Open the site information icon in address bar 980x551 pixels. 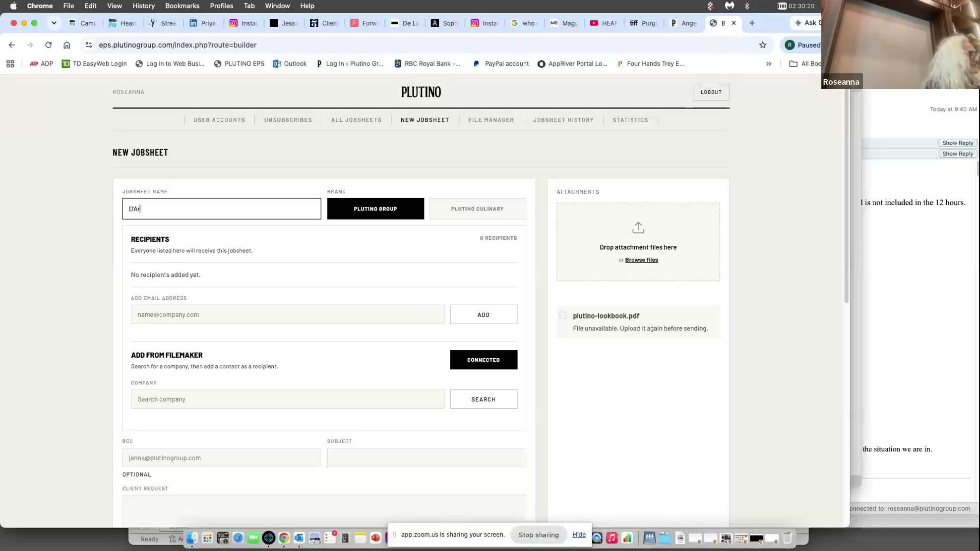coord(89,45)
